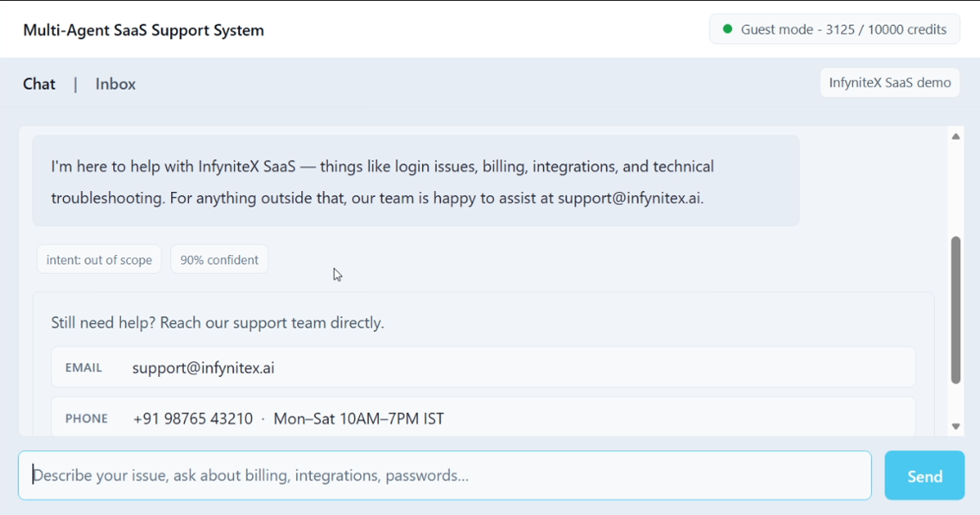Click the 'intent: out of scope' tag
Viewport: 980px width, 515px height.
(98, 260)
